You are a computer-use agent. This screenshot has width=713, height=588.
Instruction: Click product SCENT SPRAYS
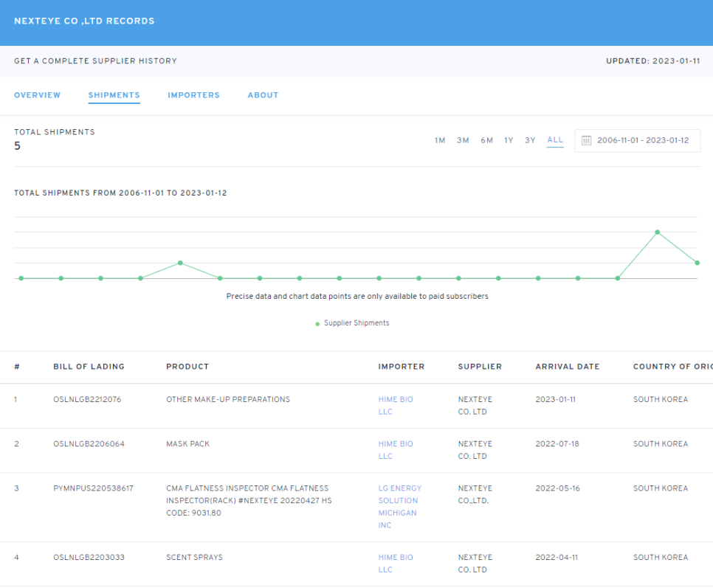(x=195, y=558)
